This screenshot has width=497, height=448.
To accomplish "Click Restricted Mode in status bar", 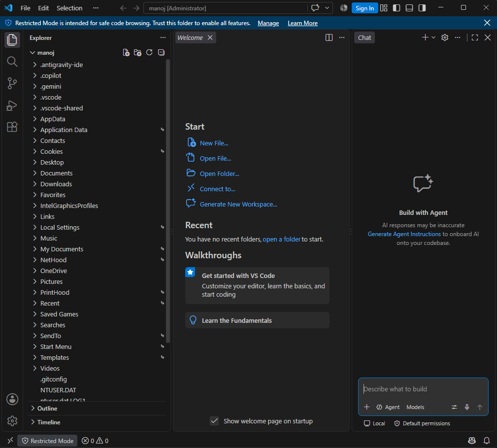I will 48,441.
